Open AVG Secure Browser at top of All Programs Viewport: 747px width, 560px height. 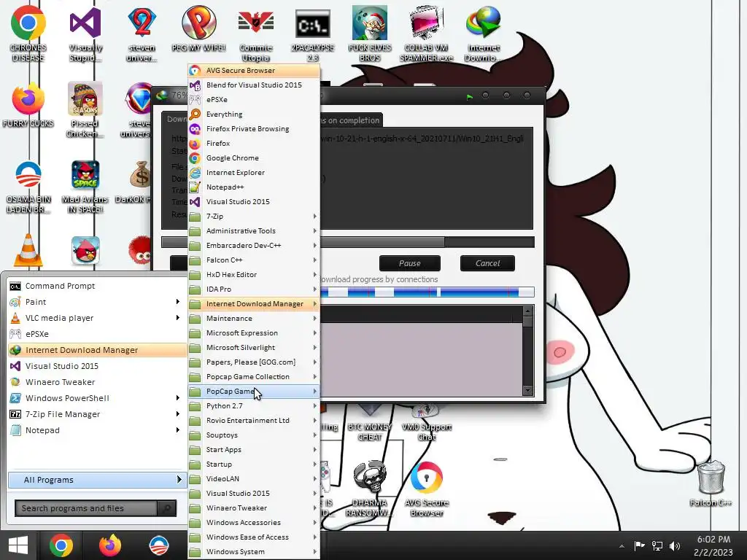tap(254, 71)
